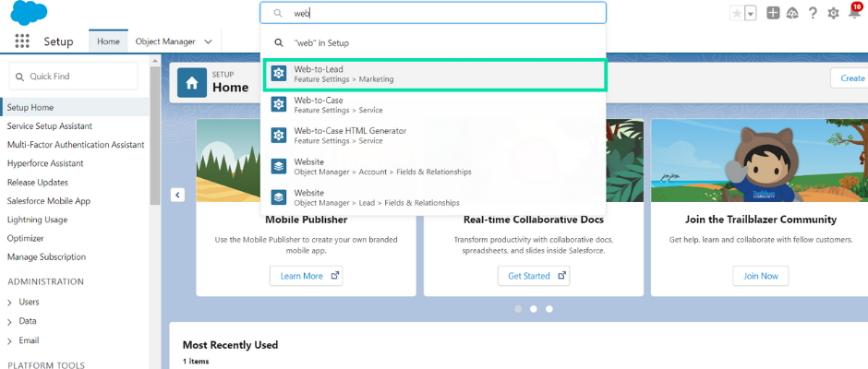Click the external link icon in Get Started

click(561, 276)
